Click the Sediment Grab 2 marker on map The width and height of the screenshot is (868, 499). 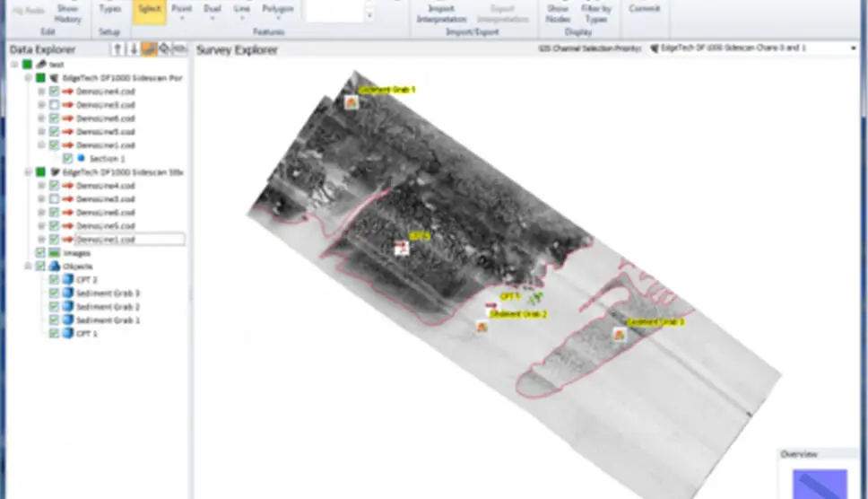tap(482, 327)
